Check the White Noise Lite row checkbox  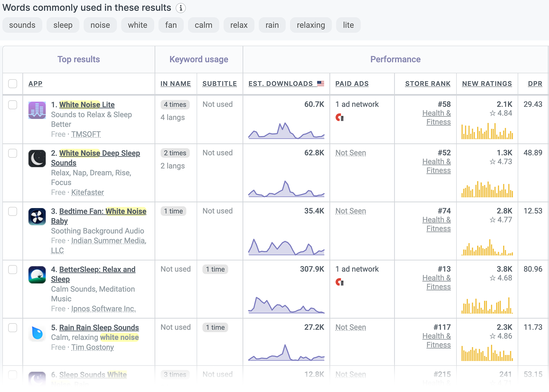coord(13,105)
